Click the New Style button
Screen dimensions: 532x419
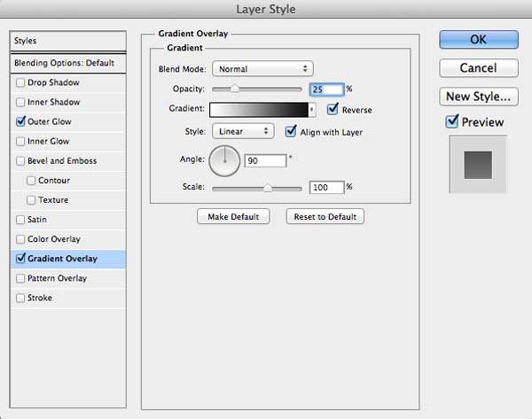coord(479,97)
